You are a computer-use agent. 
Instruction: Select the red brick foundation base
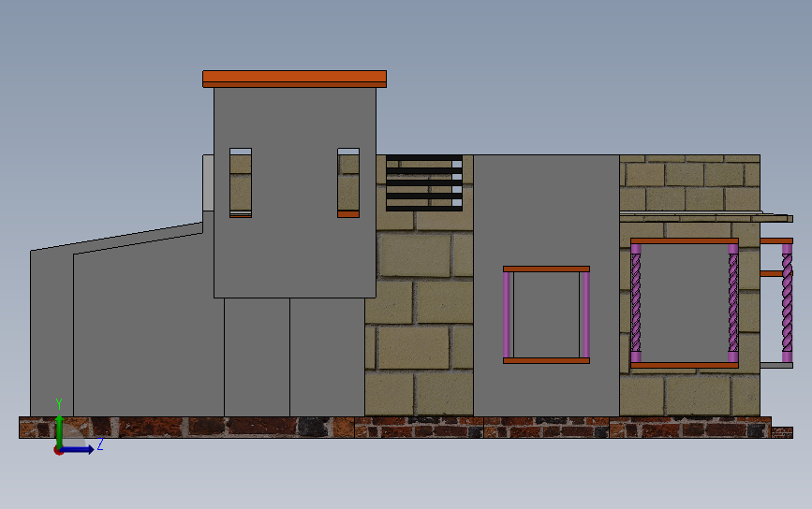tap(406, 428)
